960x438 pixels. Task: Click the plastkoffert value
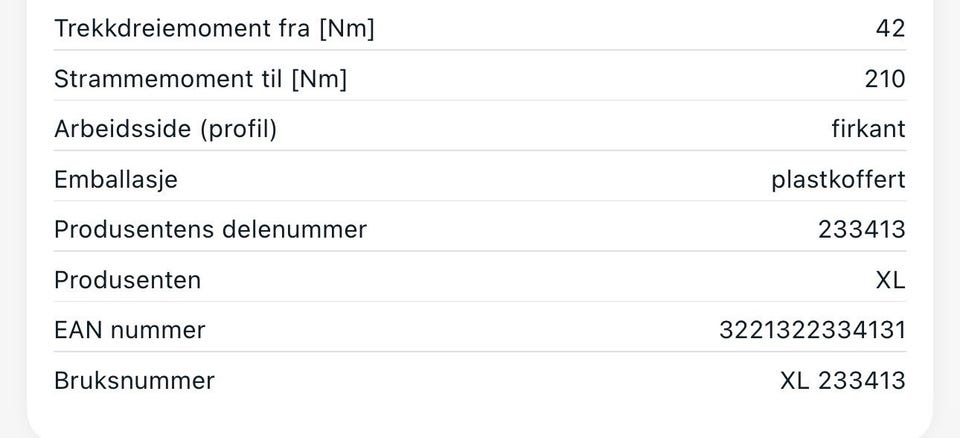point(838,179)
